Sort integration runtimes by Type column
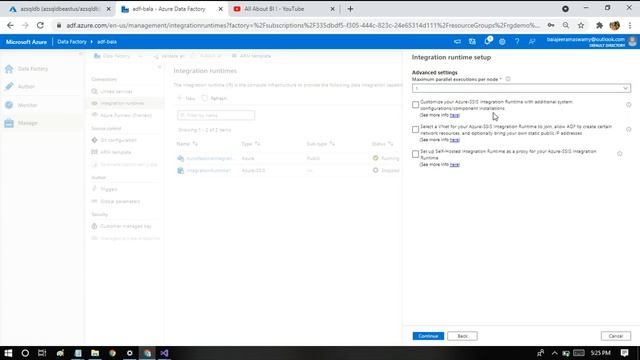 251,144
